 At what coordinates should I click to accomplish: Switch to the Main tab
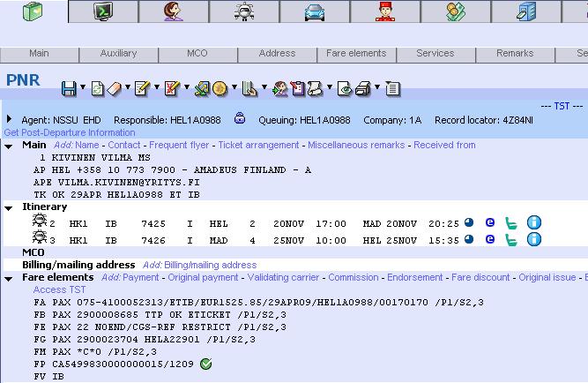pyautogui.click(x=40, y=54)
